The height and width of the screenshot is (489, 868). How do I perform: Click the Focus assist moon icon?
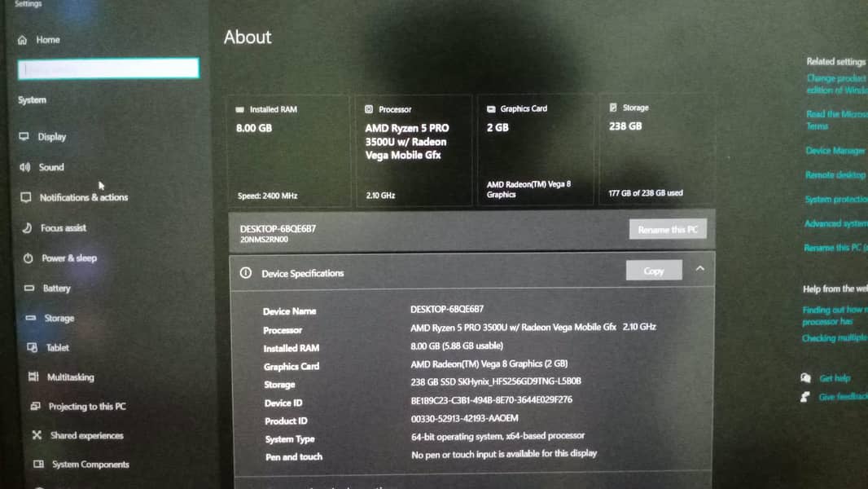point(27,227)
